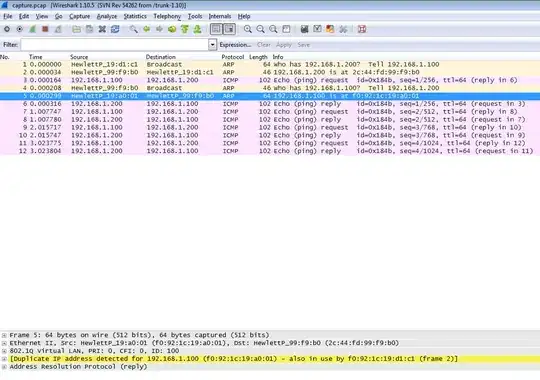Image resolution: width=540 pixels, height=380 pixels.
Task: Expand Address Resolution Protocol (reply) row
Action: tap(4, 367)
